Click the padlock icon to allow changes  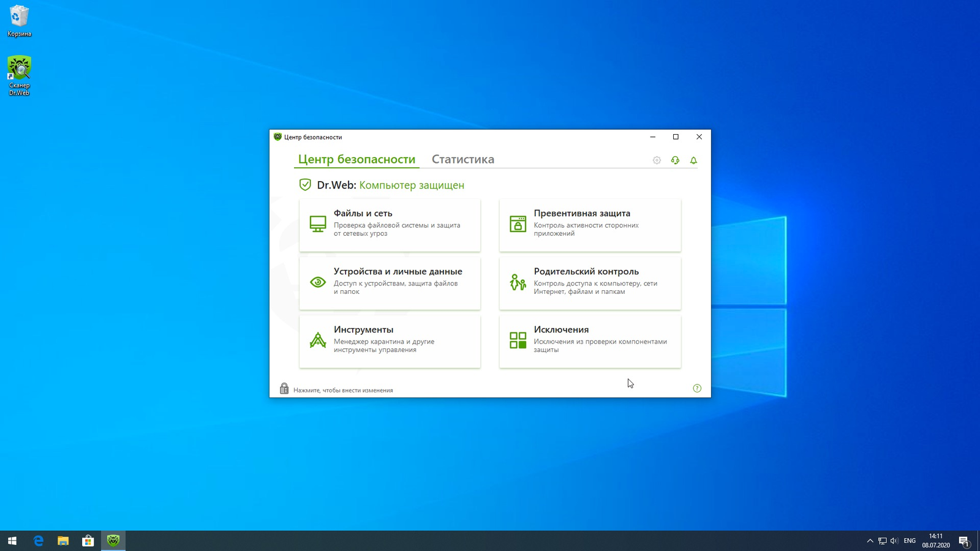284,388
